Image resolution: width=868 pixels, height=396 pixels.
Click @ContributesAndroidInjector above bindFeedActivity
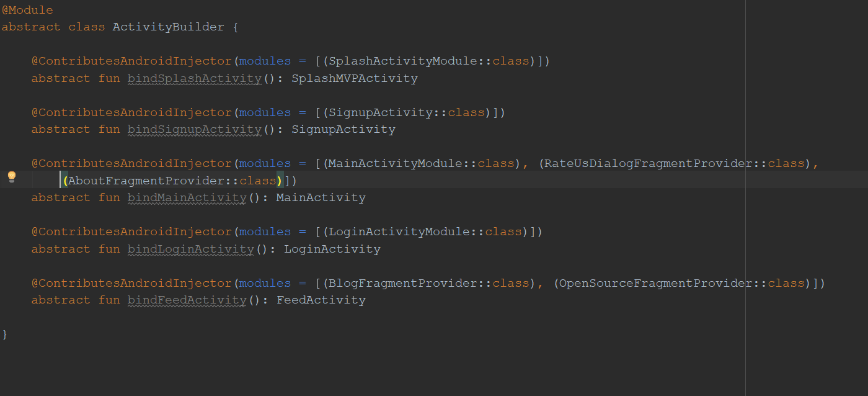click(131, 283)
